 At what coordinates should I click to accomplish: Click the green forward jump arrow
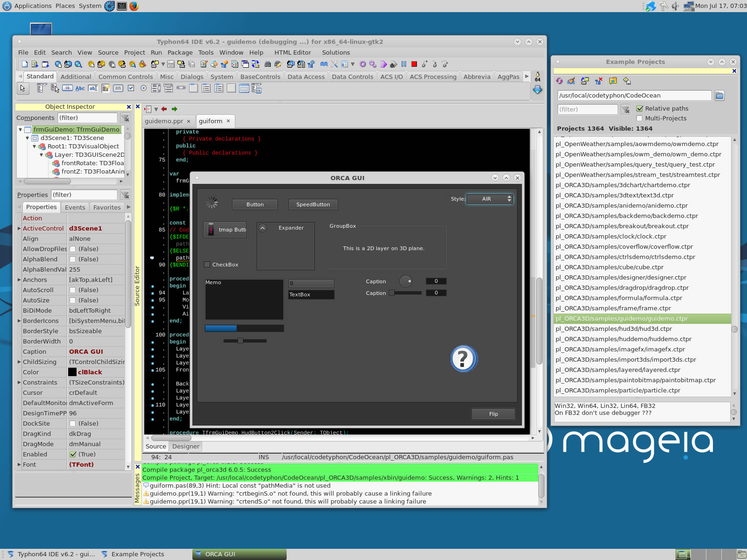pos(175,109)
